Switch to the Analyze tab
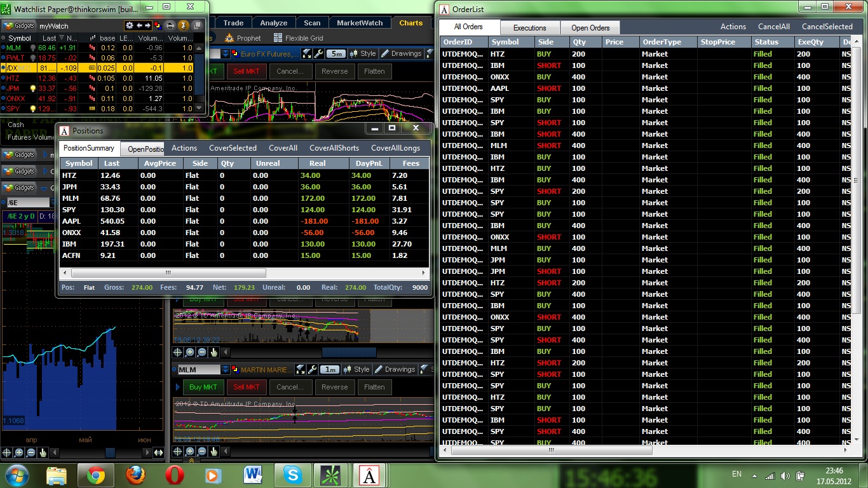 click(x=274, y=23)
